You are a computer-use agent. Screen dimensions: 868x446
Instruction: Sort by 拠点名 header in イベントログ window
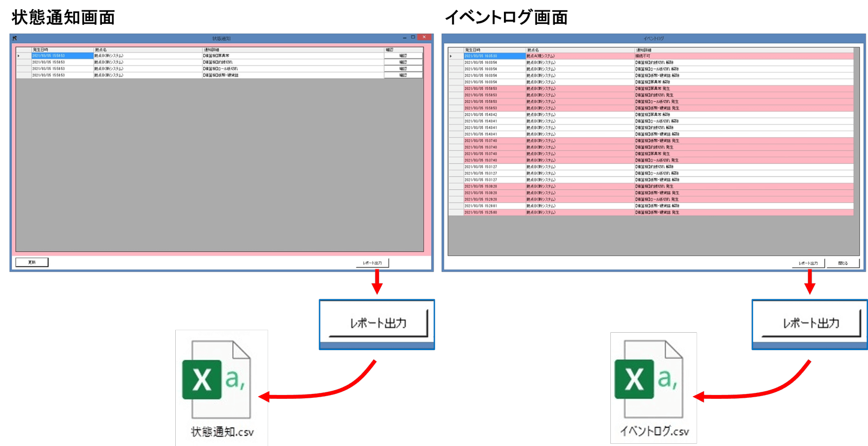[579, 50]
